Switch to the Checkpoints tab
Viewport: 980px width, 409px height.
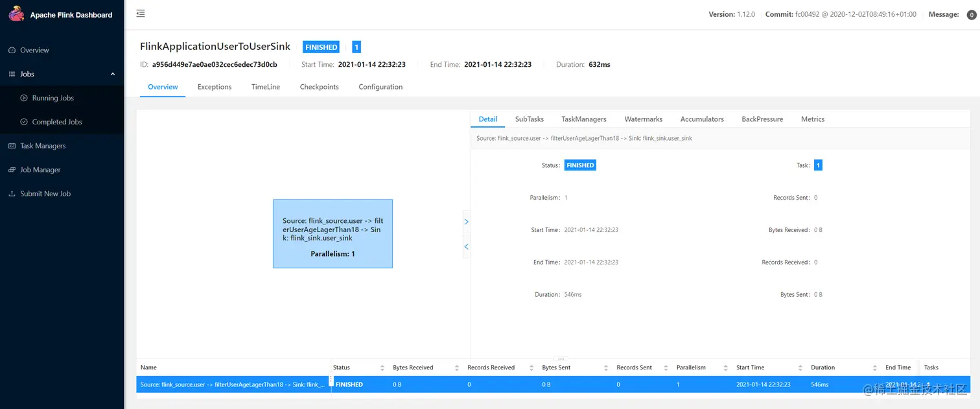[x=319, y=87]
